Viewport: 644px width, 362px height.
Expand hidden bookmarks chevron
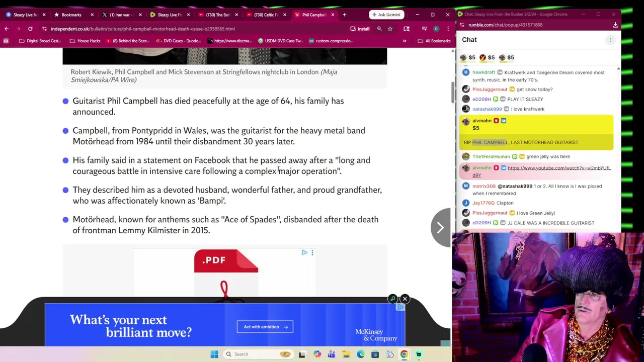click(x=405, y=41)
